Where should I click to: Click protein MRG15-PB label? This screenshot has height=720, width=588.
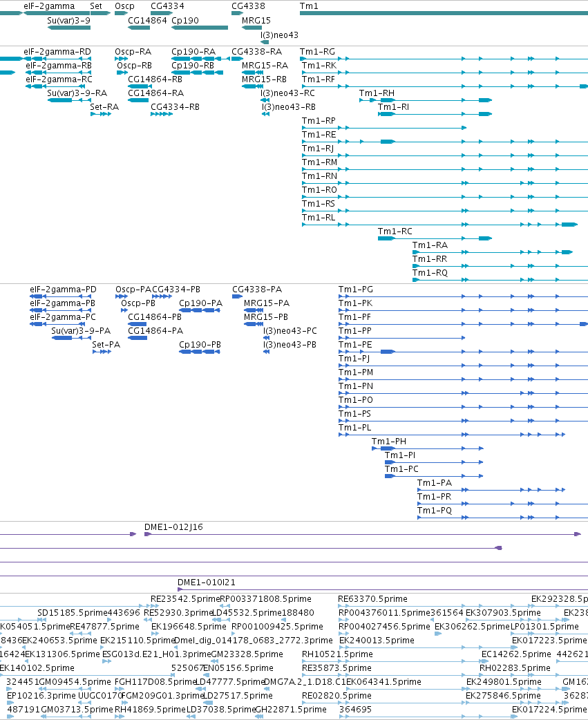tap(266, 317)
